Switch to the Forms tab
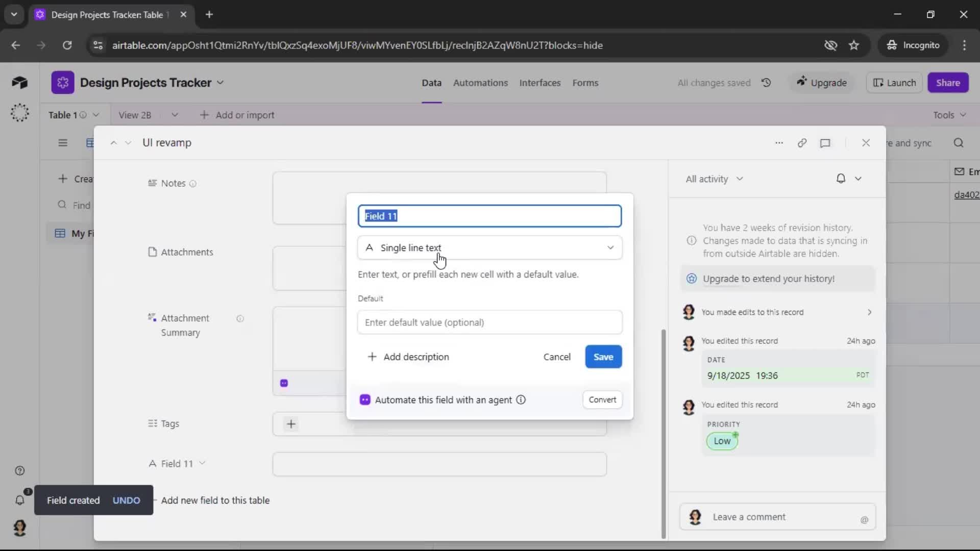 point(585,83)
